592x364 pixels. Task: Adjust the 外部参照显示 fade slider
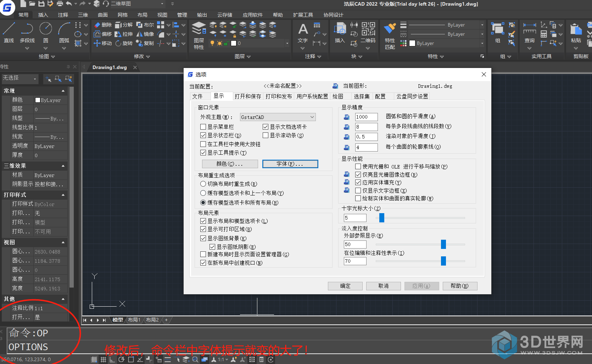(x=443, y=244)
